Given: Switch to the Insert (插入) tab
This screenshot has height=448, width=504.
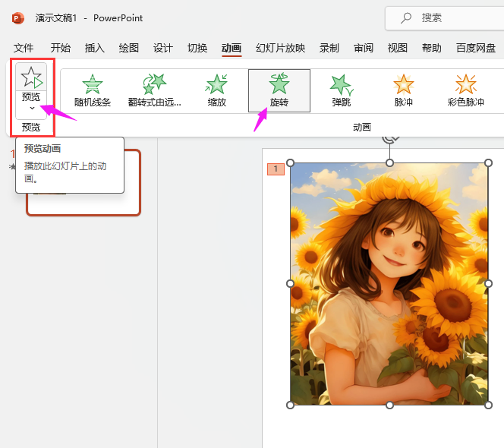Looking at the screenshot, I should tap(94, 48).
